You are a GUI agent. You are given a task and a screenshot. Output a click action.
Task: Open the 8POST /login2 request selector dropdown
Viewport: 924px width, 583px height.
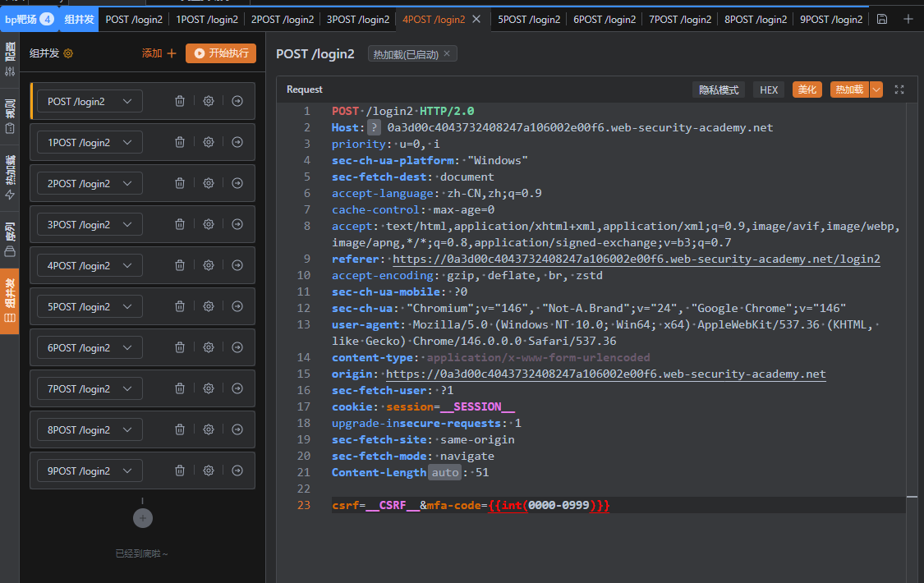(x=90, y=429)
